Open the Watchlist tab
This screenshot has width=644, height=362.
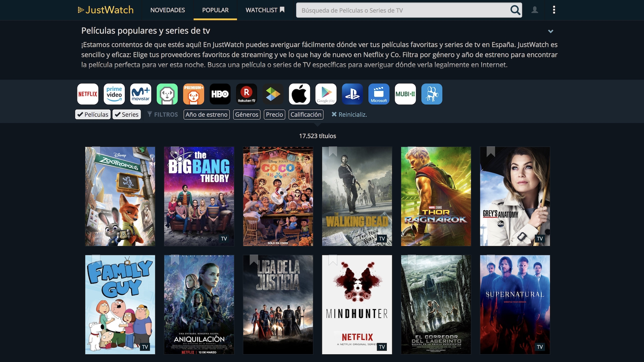[x=265, y=10]
